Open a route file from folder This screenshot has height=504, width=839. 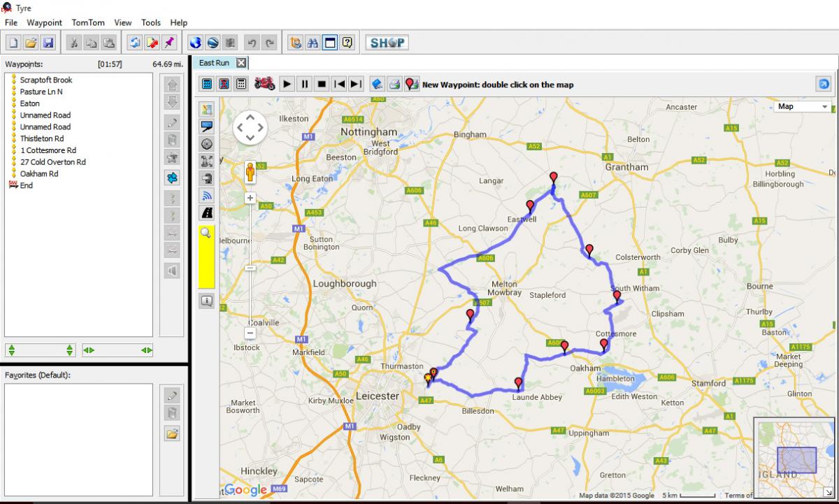click(31, 43)
